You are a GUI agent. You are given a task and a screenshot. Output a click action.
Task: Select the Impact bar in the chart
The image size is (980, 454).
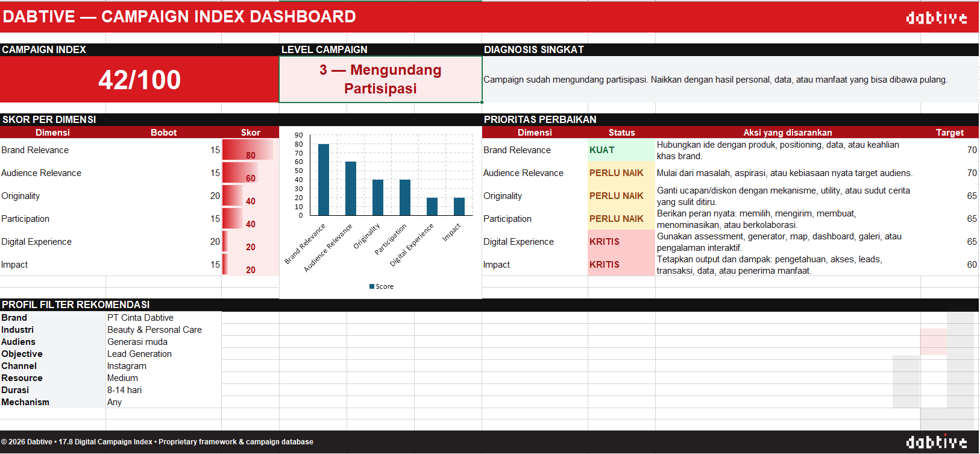coord(459,206)
